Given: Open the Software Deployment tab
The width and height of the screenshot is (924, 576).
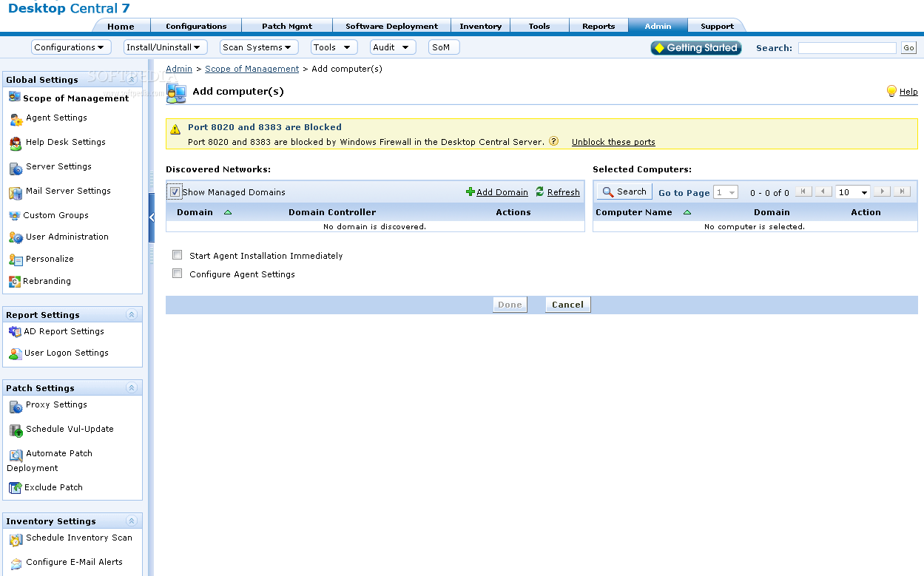Looking at the screenshot, I should [391, 26].
